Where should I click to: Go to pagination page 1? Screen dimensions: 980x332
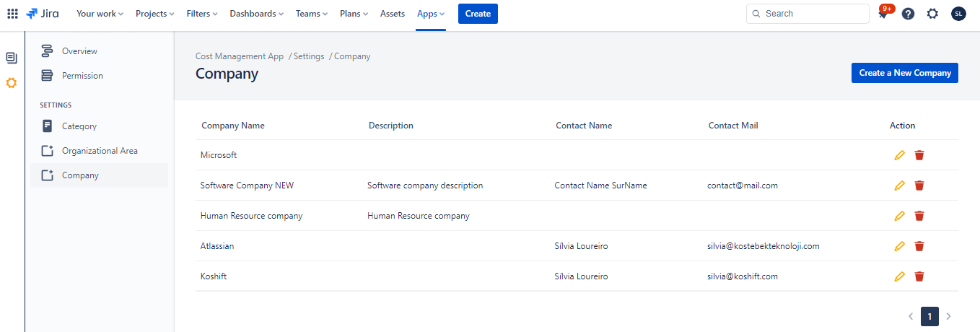[x=929, y=316]
